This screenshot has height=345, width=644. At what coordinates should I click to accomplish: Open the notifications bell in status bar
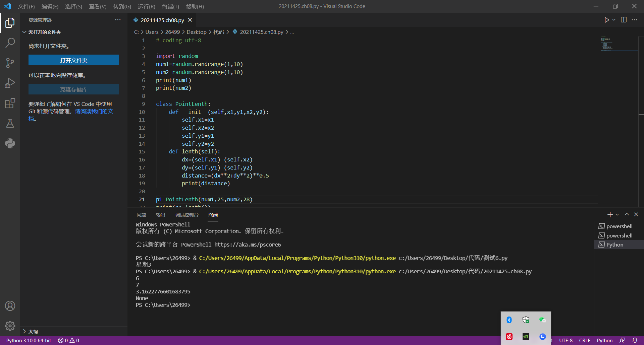coord(635,340)
